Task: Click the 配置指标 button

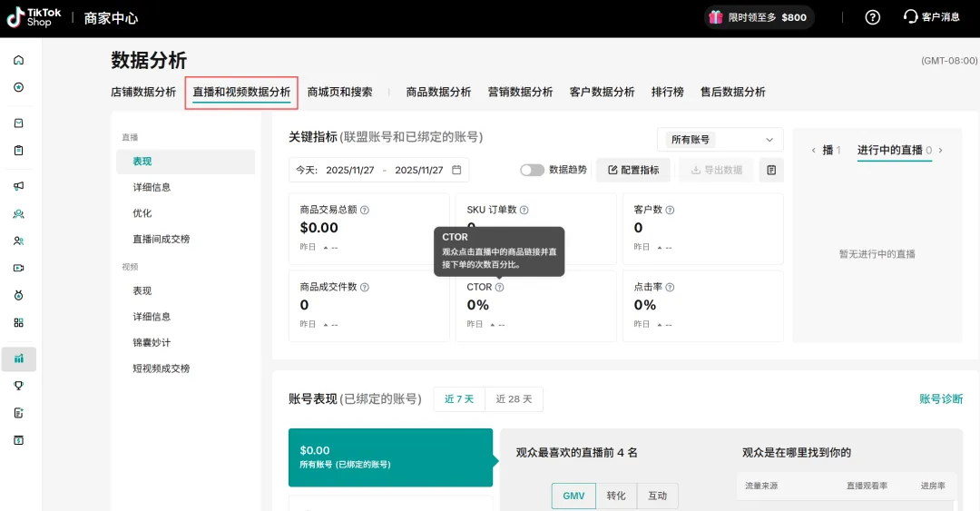Action: point(633,170)
